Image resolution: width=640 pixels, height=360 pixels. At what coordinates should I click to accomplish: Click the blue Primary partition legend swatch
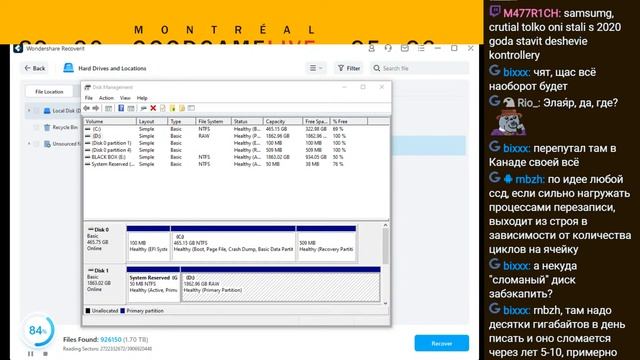122,311
